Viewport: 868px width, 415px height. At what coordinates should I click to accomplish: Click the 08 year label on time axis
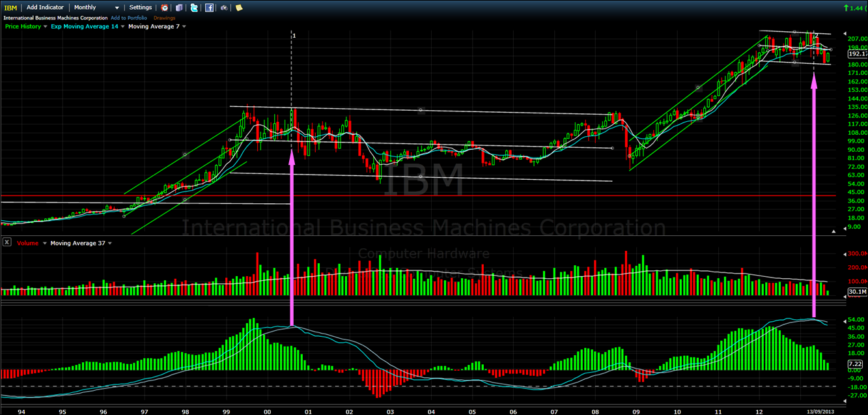tap(595, 411)
